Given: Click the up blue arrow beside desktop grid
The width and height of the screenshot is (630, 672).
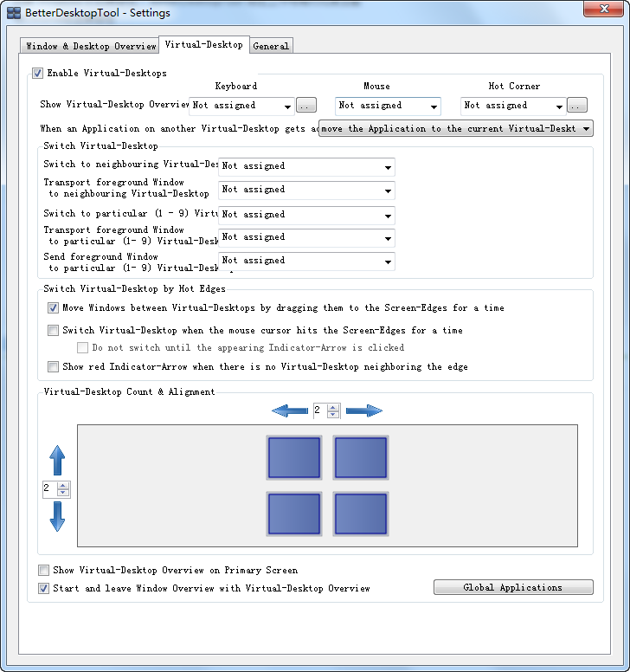Looking at the screenshot, I should pyautogui.click(x=57, y=461).
